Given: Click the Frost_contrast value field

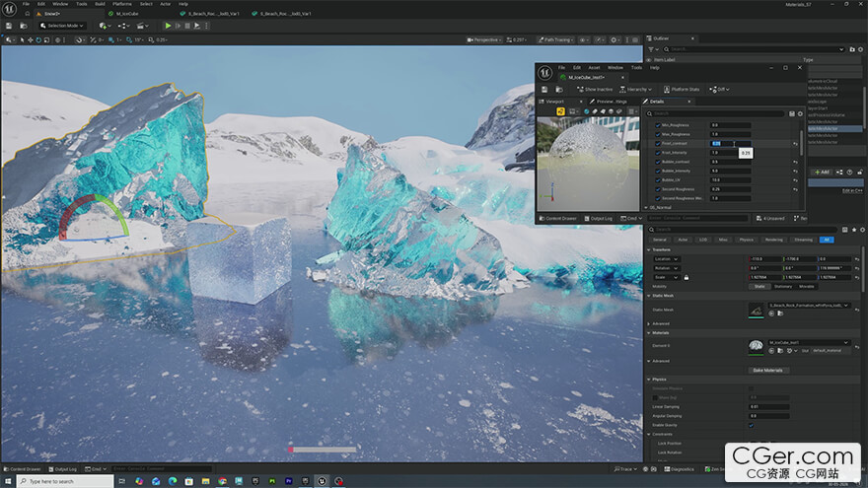Looking at the screenshot, I should [730, 143].
